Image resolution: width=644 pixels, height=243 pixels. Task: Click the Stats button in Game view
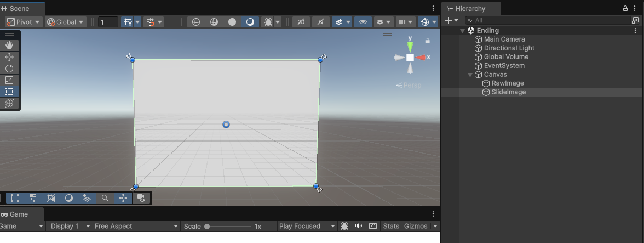(391, 226)
